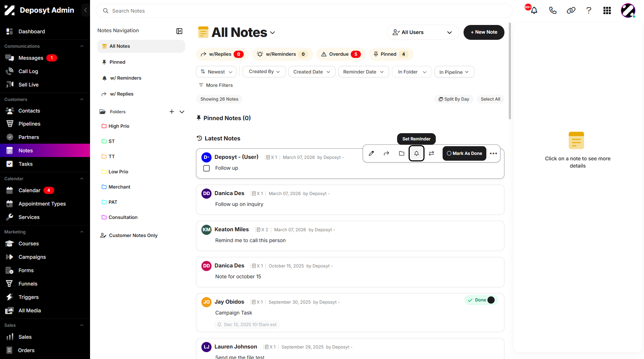Collapse the Notes Navigation panel icon

click(x=179, y=31)
